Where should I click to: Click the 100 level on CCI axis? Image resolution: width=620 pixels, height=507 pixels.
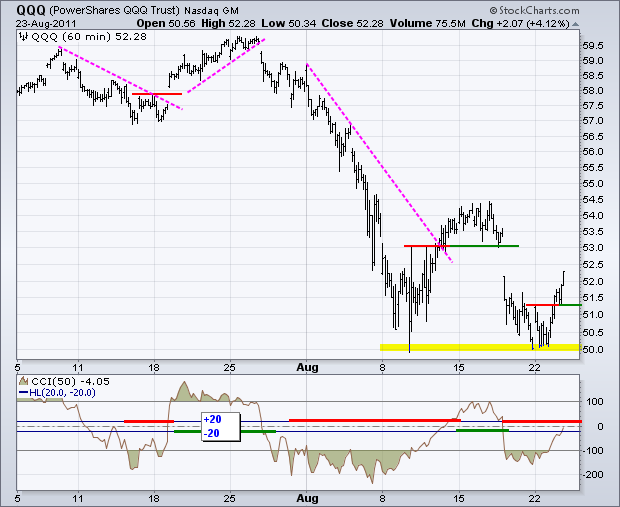595,402
